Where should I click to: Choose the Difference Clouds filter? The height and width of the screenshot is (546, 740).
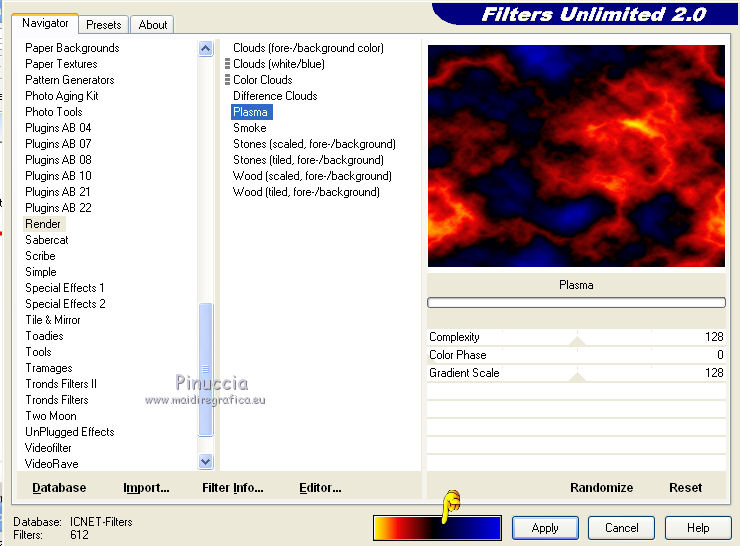tap(275, 96)
